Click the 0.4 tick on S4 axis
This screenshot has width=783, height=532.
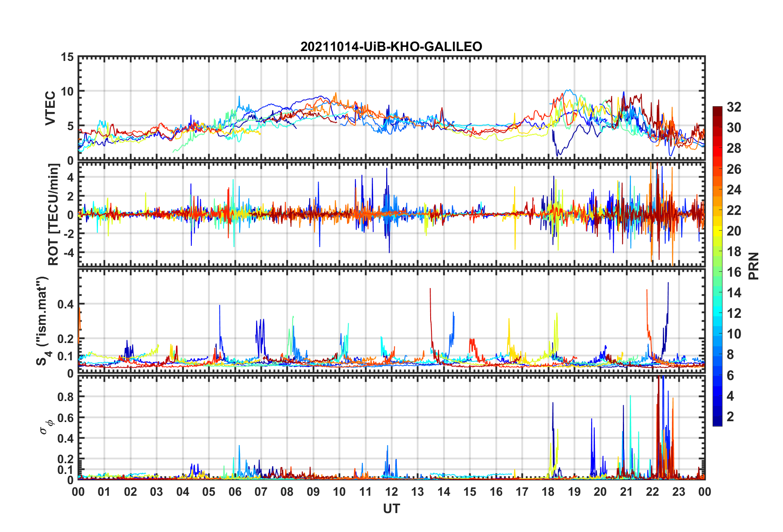tap(66, 304)
